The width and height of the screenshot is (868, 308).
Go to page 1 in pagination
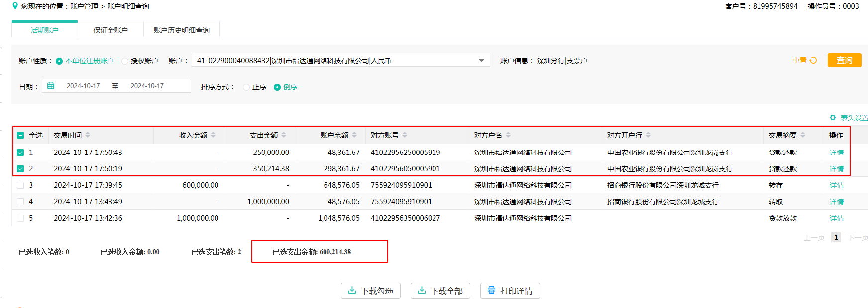[836, 237]
